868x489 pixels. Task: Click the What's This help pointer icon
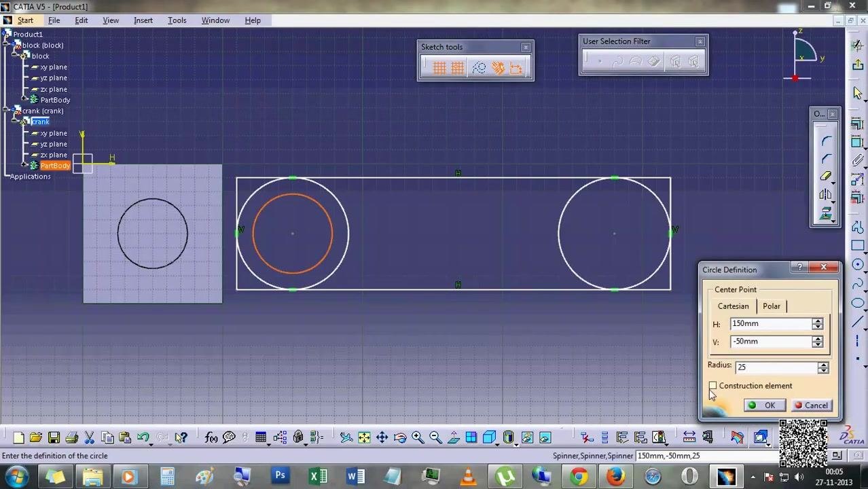tap(181, 438)
